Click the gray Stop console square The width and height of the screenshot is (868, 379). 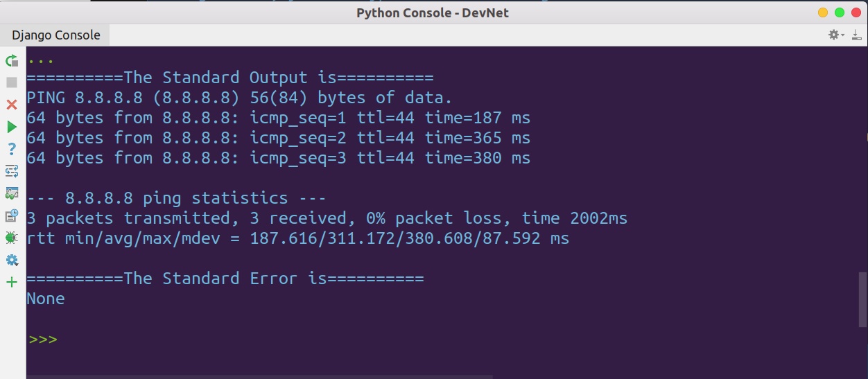click(x=11, y=82)
